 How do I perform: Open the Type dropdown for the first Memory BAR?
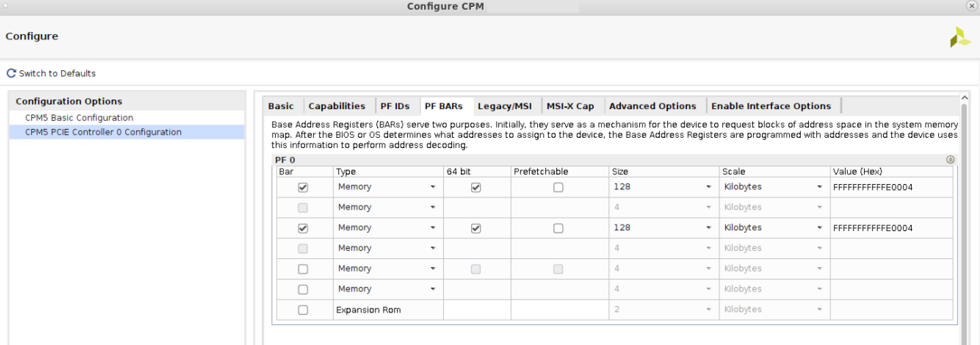(433, 187)
